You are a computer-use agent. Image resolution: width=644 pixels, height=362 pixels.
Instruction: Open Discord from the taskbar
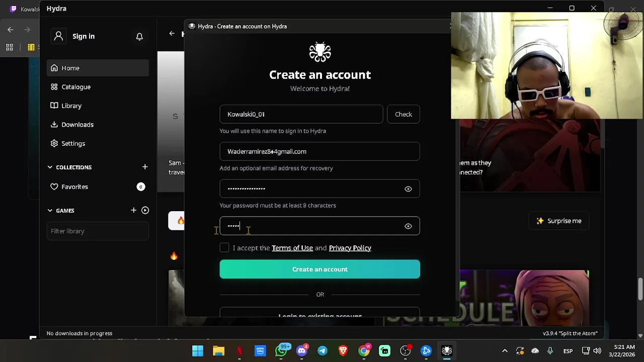(302, 351)
